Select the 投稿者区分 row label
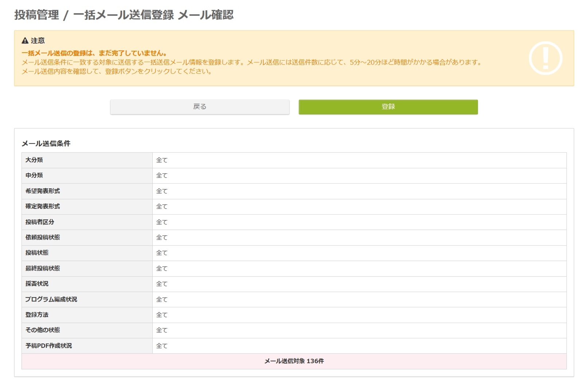The image size is (588, 385). (x=40, y=222)
